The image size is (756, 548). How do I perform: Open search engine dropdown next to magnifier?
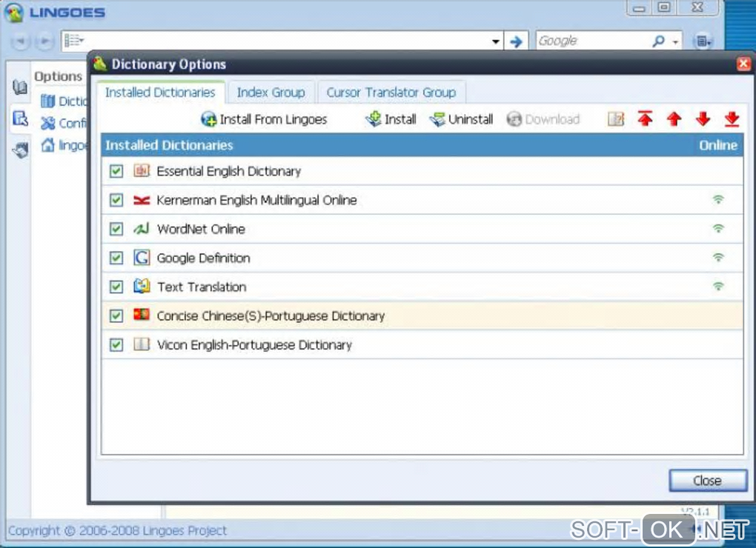675,42
